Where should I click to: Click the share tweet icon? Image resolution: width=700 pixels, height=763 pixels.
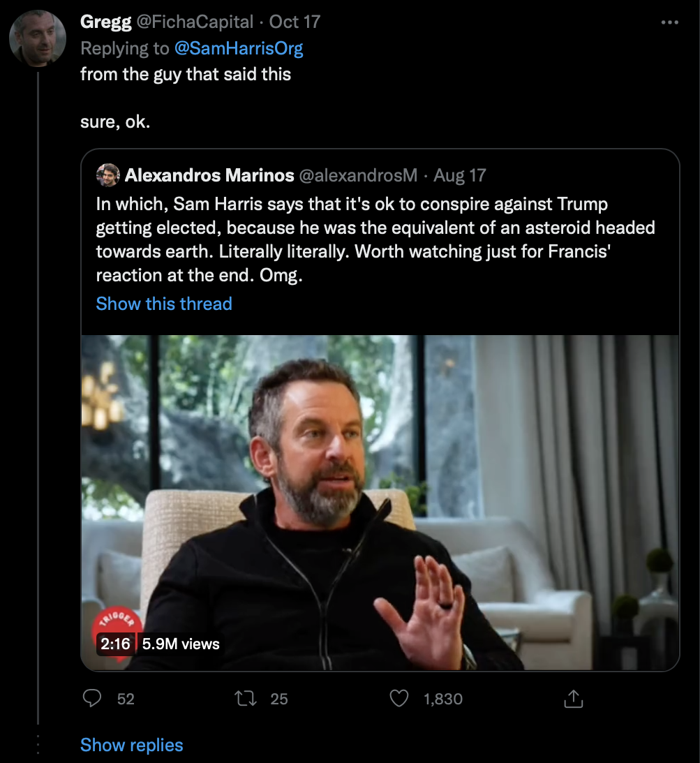coord(573,698)
